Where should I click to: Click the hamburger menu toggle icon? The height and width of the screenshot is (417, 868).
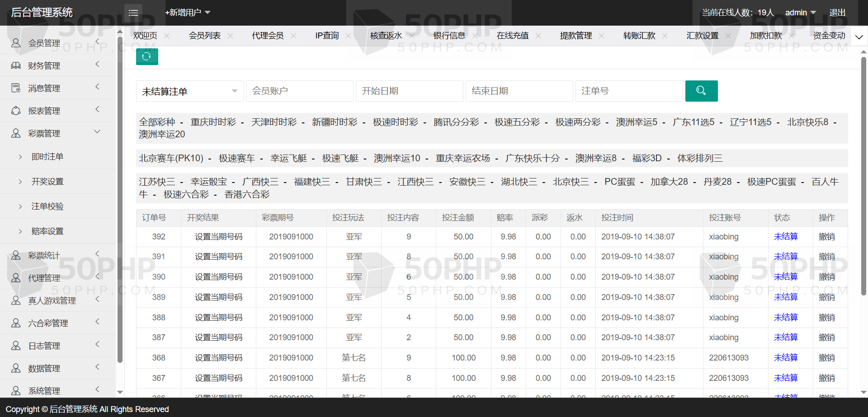point(133,13)
